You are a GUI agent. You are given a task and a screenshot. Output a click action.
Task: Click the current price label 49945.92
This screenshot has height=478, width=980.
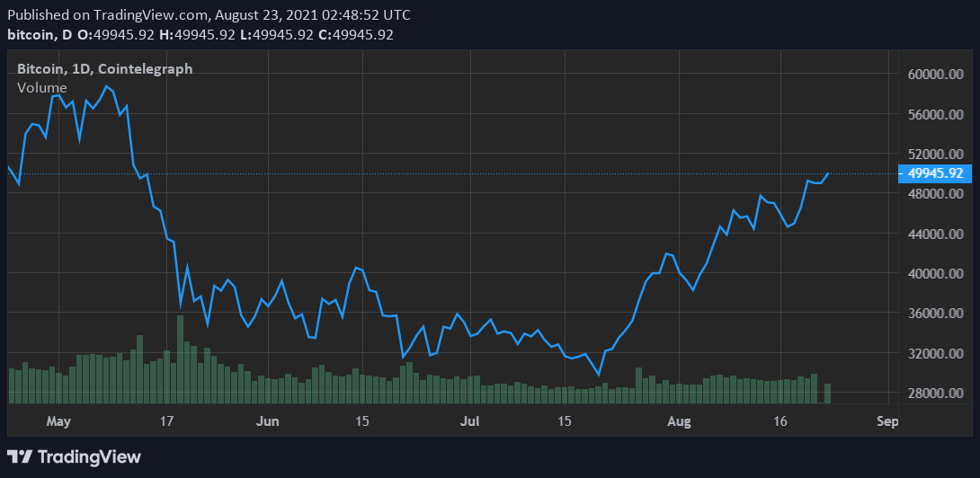tap(936, 173)
